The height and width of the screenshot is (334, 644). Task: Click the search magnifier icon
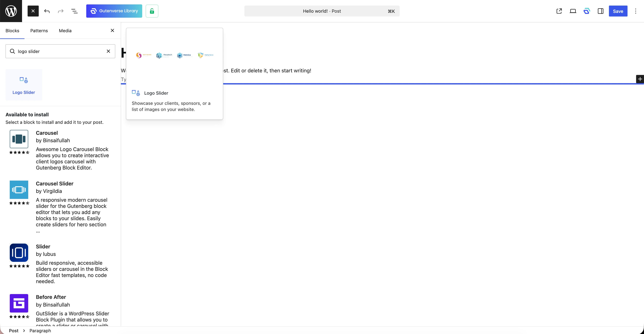[x=12, y=51]
